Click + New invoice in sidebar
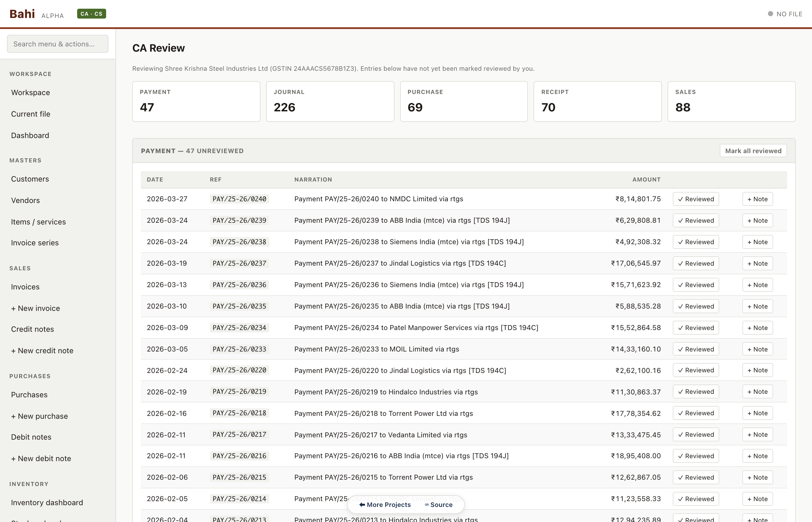The width and height of the screenshot is (812, 522). [x=35, y=308]
